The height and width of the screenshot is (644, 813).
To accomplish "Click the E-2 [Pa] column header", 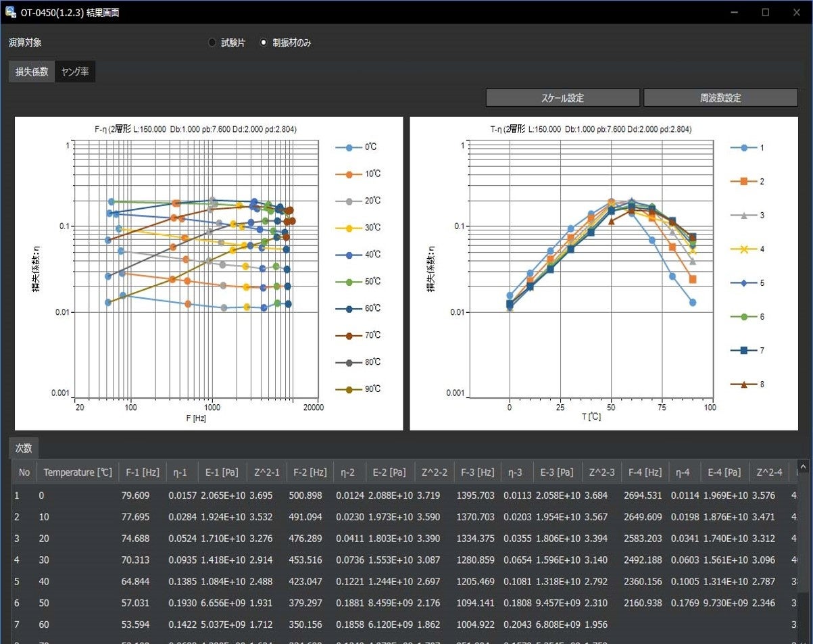I will point(390,472).
